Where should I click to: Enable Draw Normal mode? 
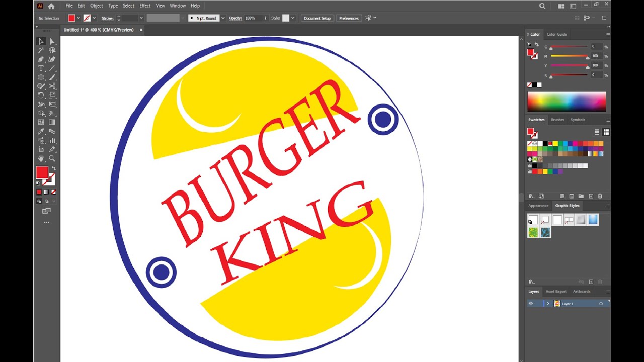pos(39,201)
